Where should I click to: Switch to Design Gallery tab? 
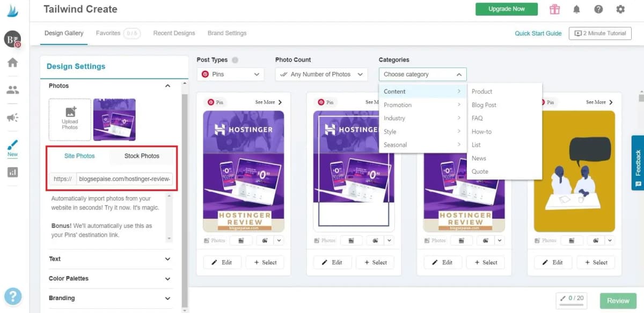tap(64, 33)
